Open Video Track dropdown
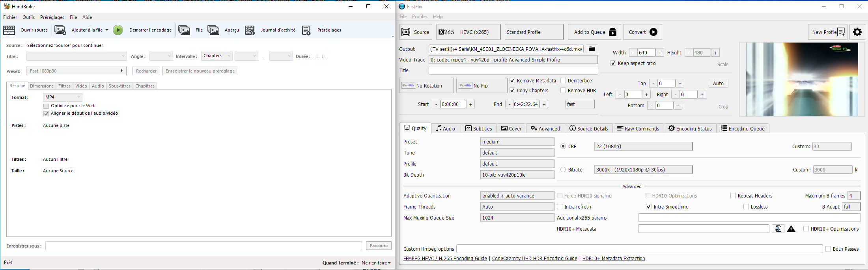 (513, 60)
